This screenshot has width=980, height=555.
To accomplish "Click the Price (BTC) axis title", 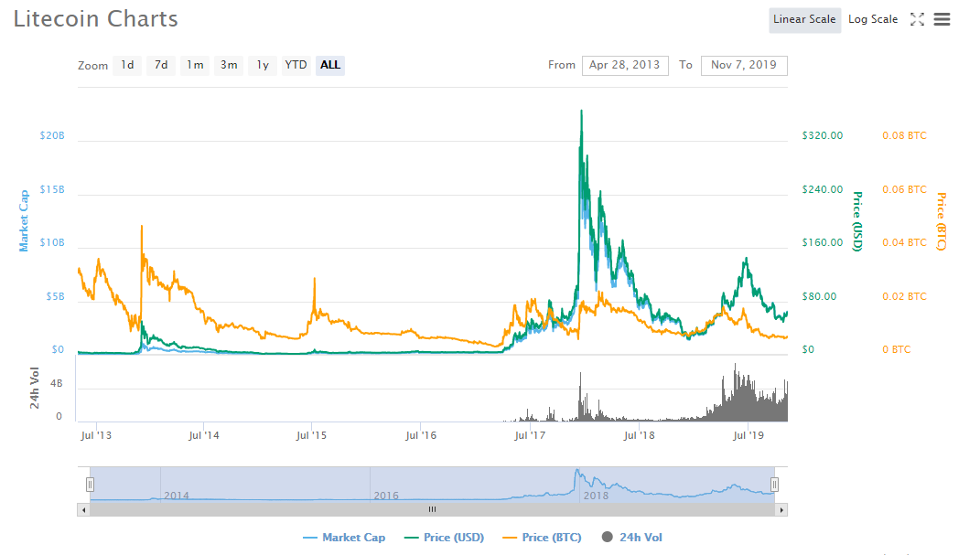I will point(942,221).
